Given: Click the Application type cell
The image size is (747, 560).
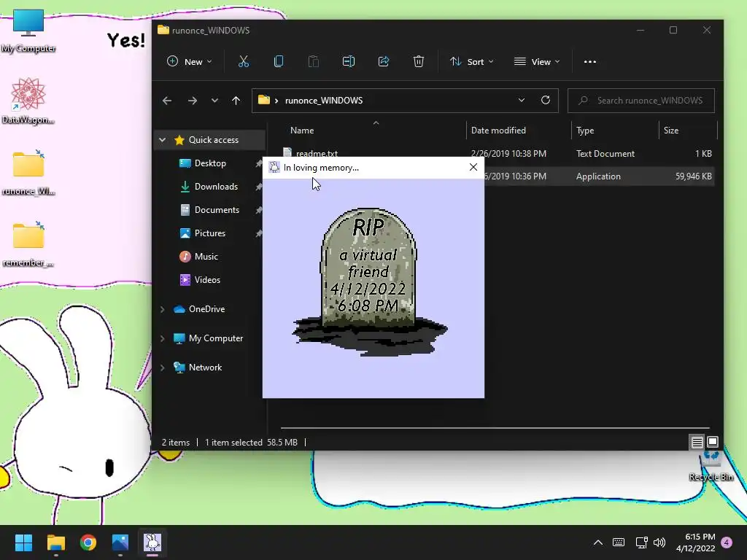Looking at the screenshot, I should [x=598, y=176].
